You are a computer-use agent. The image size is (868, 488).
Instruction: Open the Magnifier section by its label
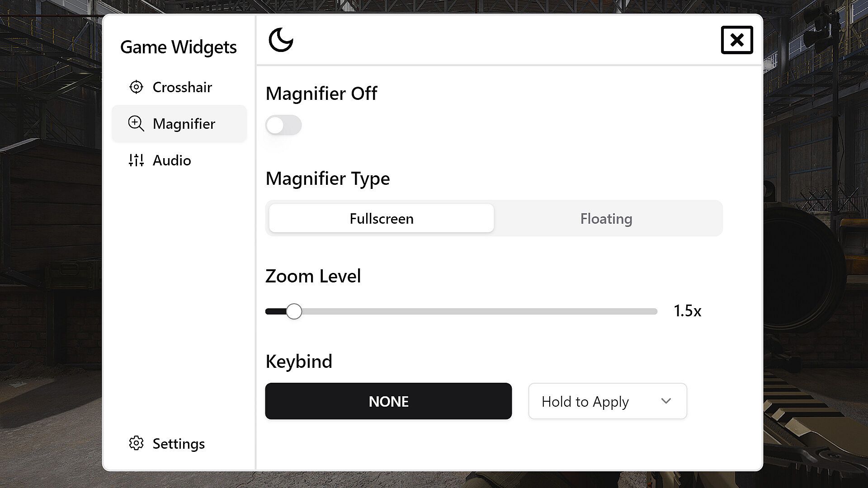point(184,124)
